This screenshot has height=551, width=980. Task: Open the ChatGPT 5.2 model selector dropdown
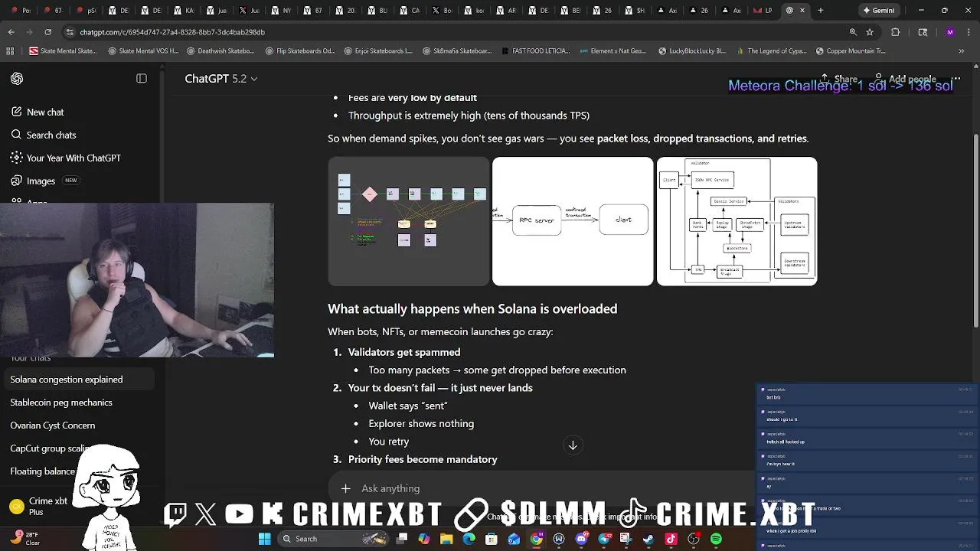tap(221, 79)
